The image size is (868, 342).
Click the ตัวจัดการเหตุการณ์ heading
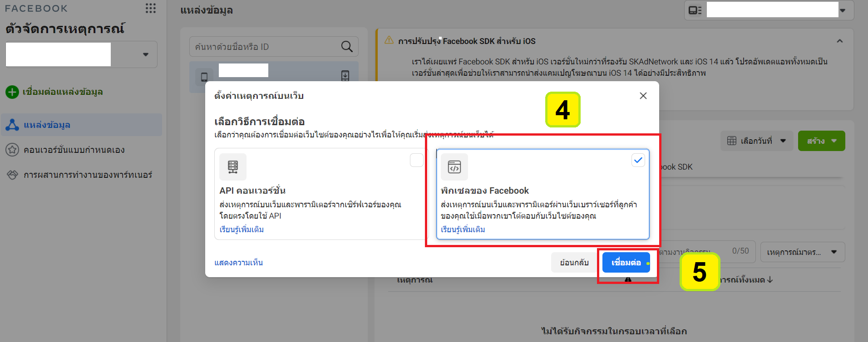click(x=65, y=29)
